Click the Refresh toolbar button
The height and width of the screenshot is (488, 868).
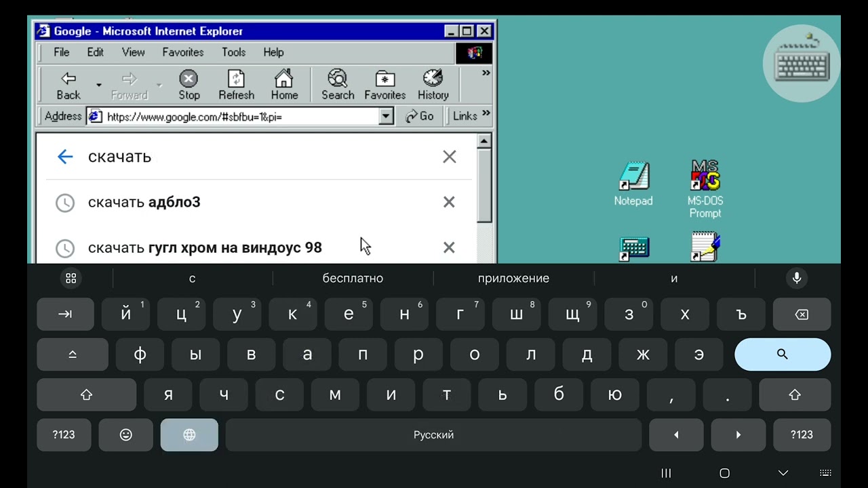coord(236,85)
